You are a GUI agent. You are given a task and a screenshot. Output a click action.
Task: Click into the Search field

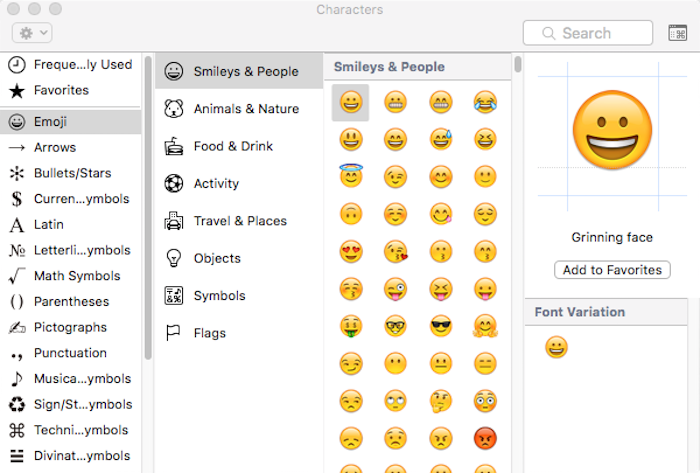[x=588, y=33]
